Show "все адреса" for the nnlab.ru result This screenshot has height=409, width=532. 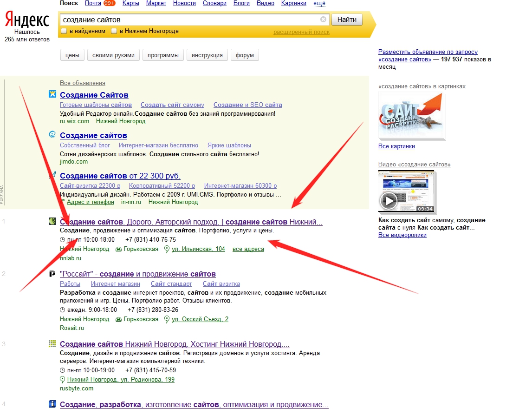(248, 249)
